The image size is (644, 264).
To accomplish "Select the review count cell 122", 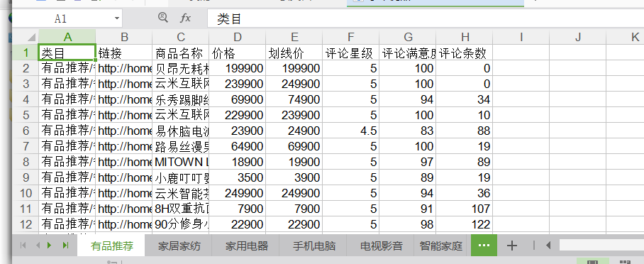I will pos(464,224).
